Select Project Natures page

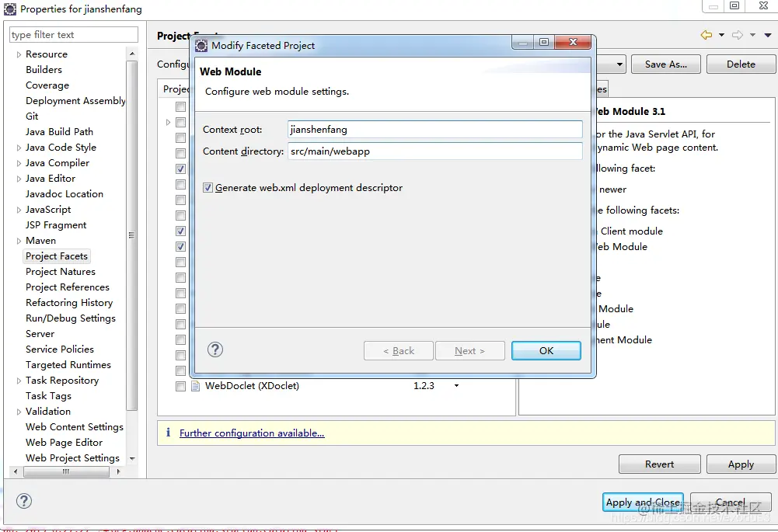tap(60, 272)
